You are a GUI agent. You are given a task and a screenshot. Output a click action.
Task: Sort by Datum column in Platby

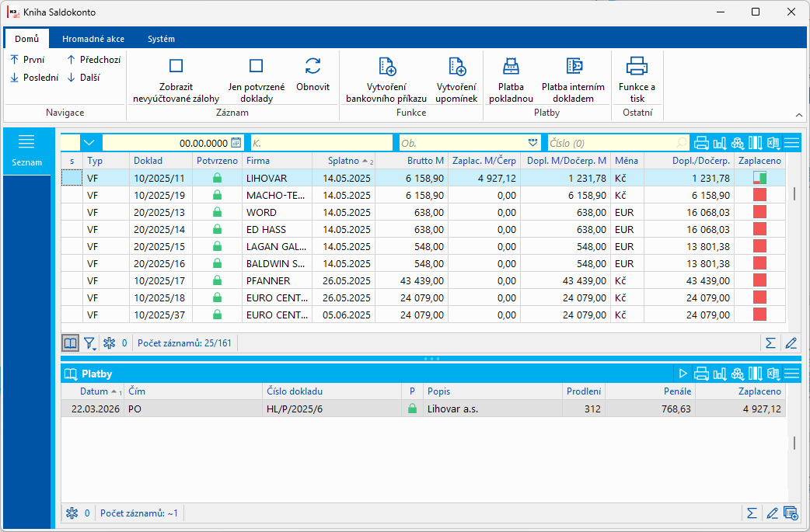(x=93, y=391)
